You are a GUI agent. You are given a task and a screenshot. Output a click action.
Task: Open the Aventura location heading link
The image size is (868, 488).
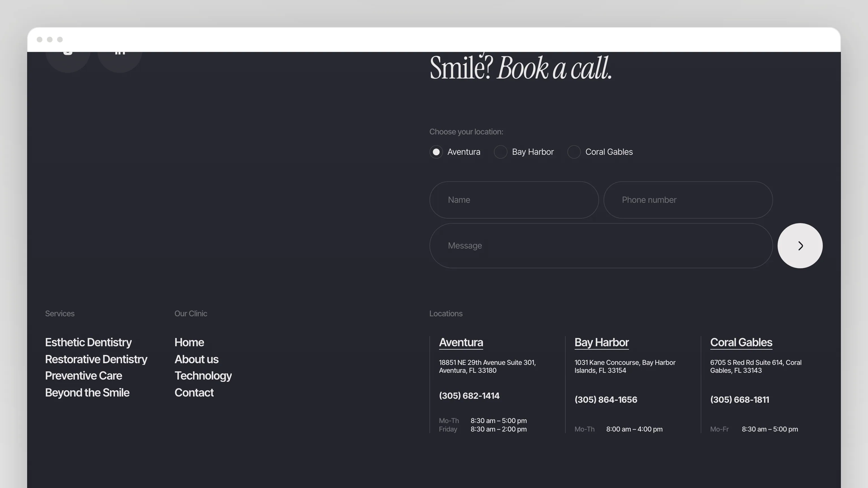coord(461,342)
